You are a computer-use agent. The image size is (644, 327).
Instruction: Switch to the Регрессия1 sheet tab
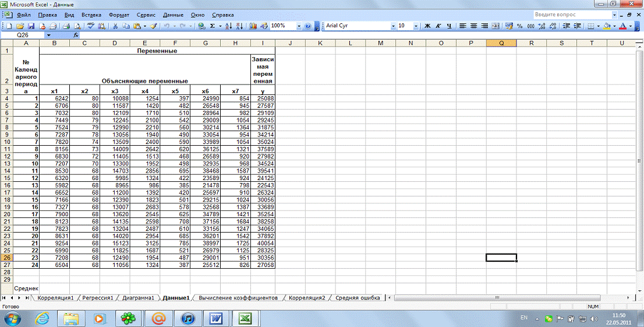point(97,298)
